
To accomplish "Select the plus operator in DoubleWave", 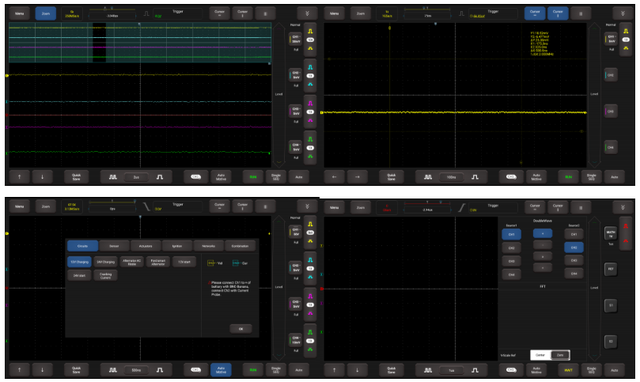I will click(542, 234).
